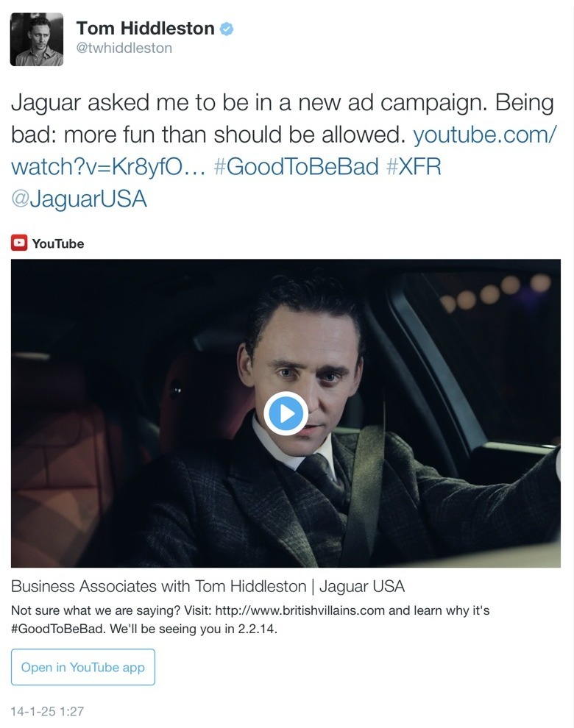The width and height of the screenshot is (574, 728).
Task: Open the tweet author's profile picture
Action: click(37, 40)
